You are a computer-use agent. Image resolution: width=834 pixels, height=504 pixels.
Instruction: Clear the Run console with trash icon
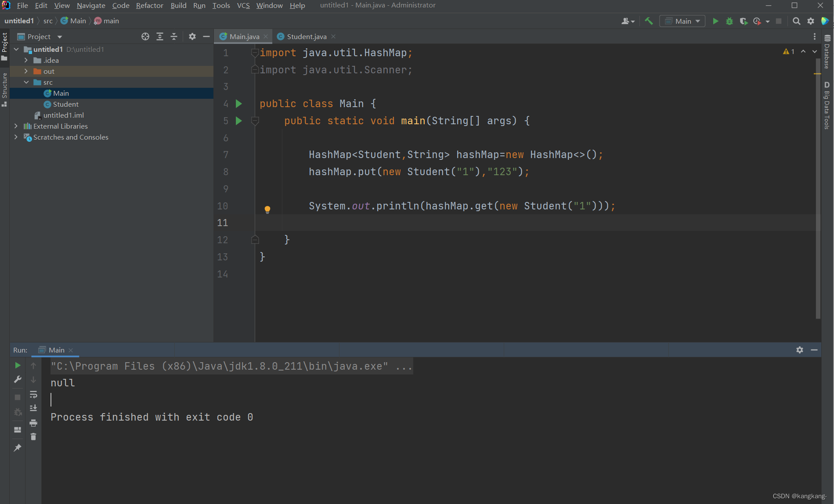33,437
